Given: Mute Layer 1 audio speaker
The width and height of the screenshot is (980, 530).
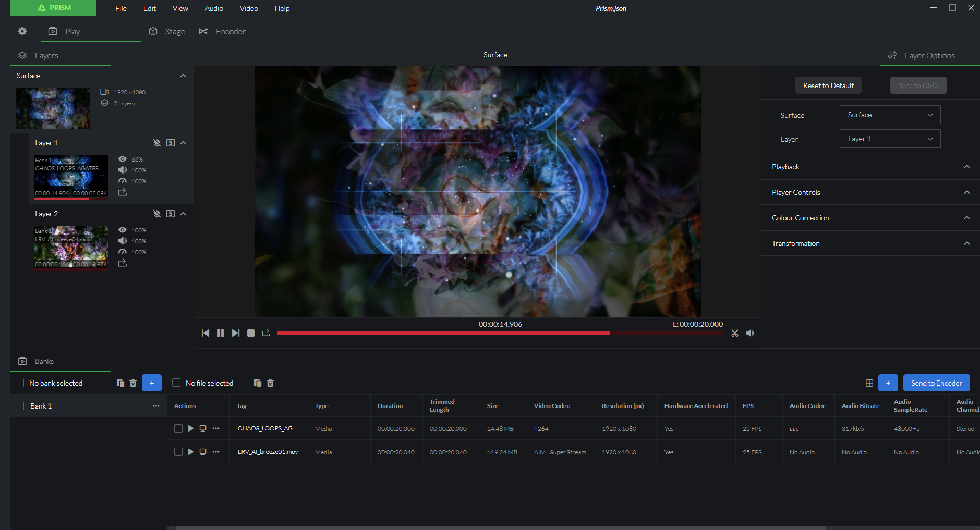Looking at the screenshot, I should click(123, 170).
